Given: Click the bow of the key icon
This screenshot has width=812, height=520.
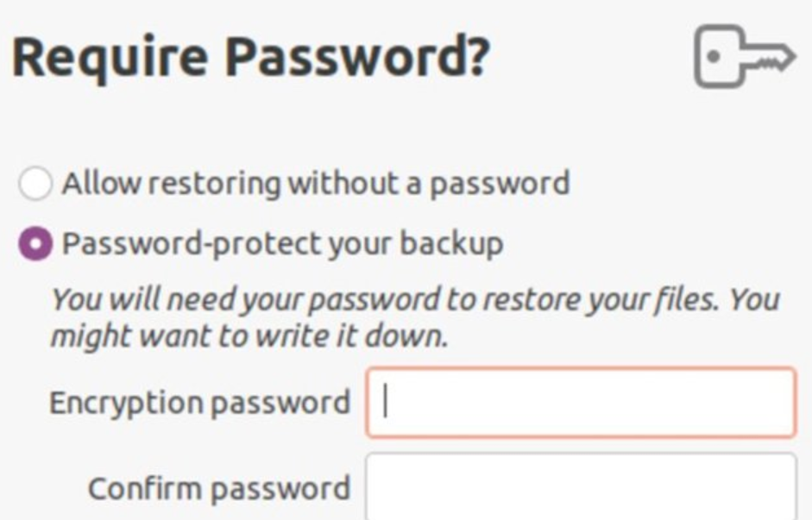Looking at the screenshot, I should 718,57.
